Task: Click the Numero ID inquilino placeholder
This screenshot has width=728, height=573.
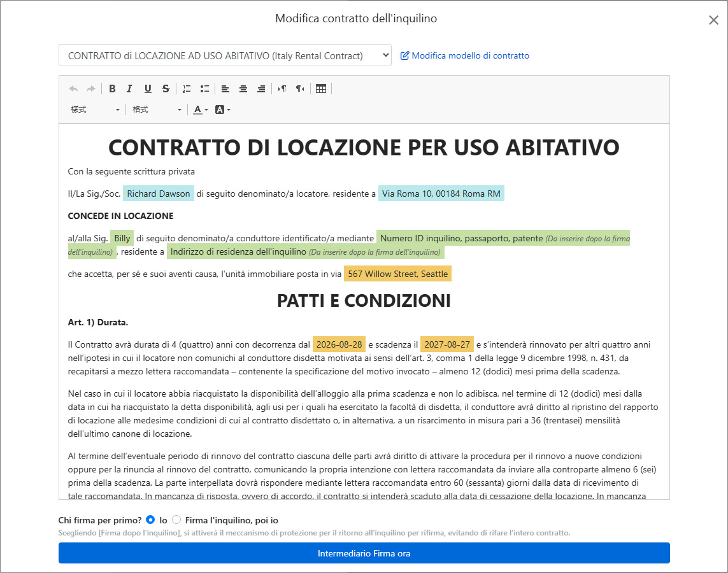Action: pos(503,239)
